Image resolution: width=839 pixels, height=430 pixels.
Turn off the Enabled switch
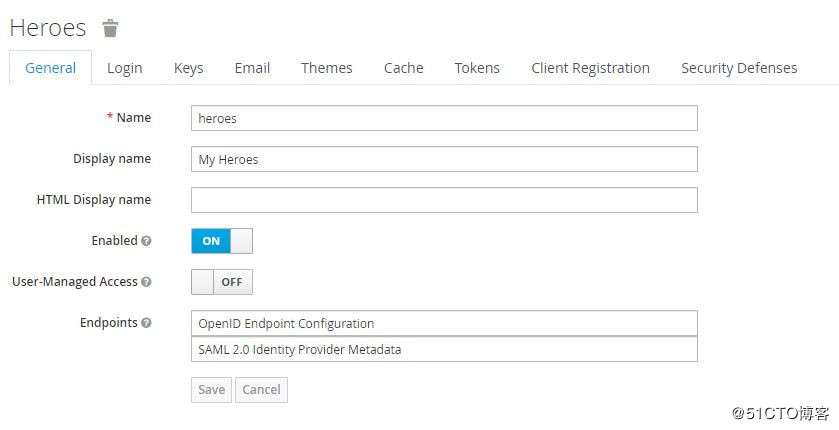222,241
